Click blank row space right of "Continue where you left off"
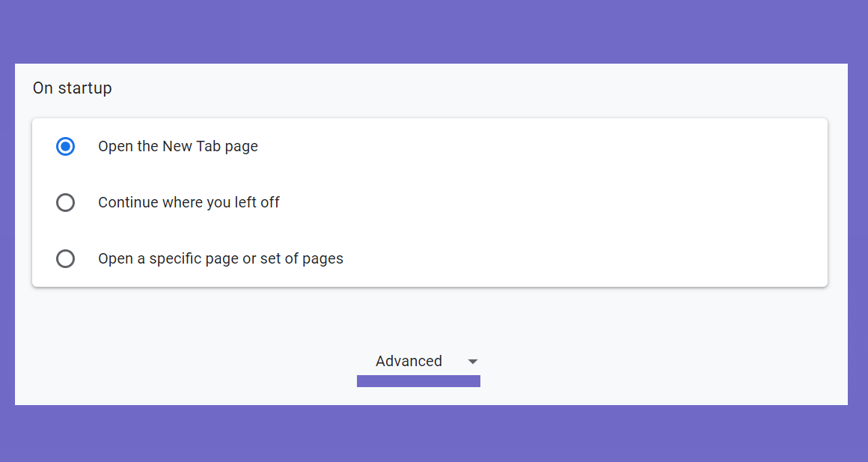The image size is (868, 462). [554, 202]
